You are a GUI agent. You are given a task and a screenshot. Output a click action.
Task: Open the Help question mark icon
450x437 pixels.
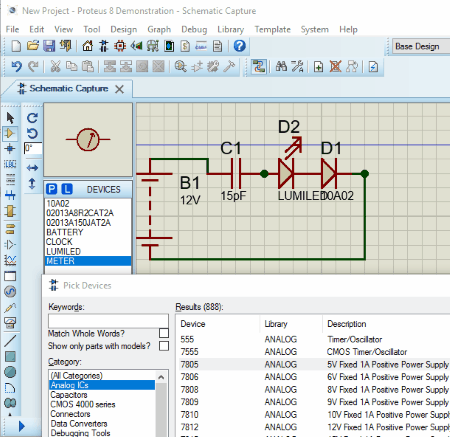(x=239, y=46)
